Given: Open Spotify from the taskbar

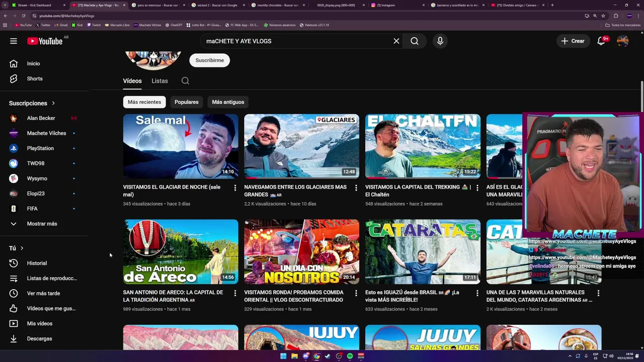Looking at the screenshot, I should click(x=350, y=356).
